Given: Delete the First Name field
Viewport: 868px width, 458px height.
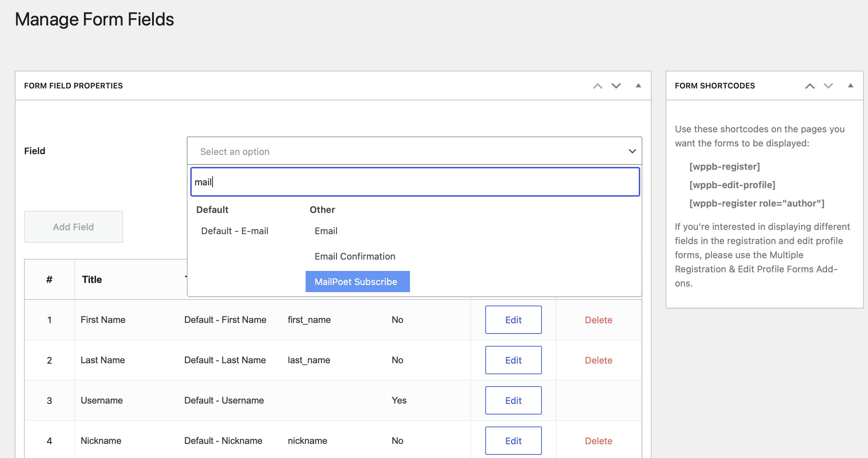Looking at the screenshot, I should click(x=599, y=320).
